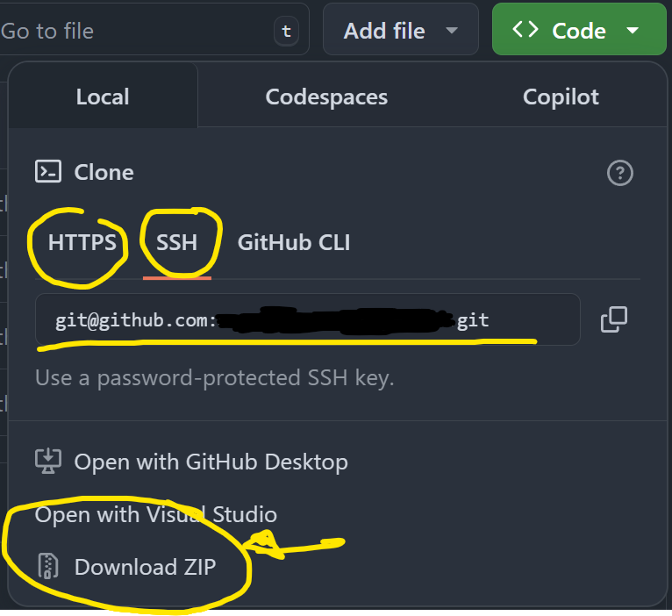Click the help question mark icon beside Clone

pos(619,173)
